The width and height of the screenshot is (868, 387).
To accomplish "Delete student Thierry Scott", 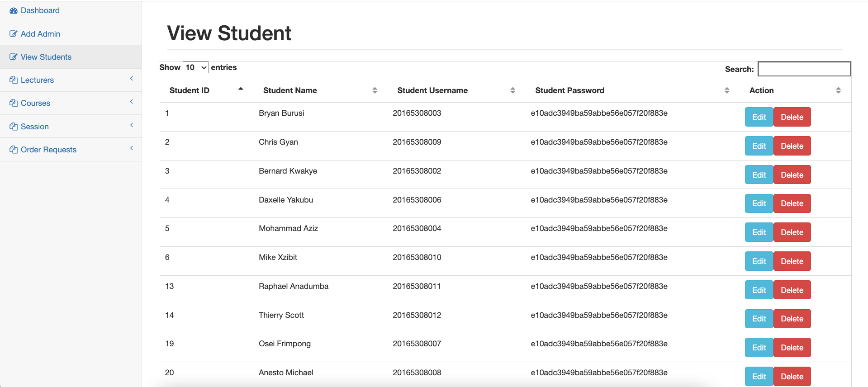I will [792, 319].
